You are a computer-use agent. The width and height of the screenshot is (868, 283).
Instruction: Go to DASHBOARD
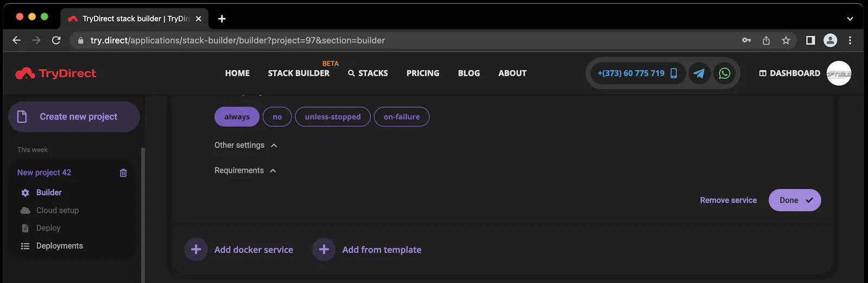(789, 73)
